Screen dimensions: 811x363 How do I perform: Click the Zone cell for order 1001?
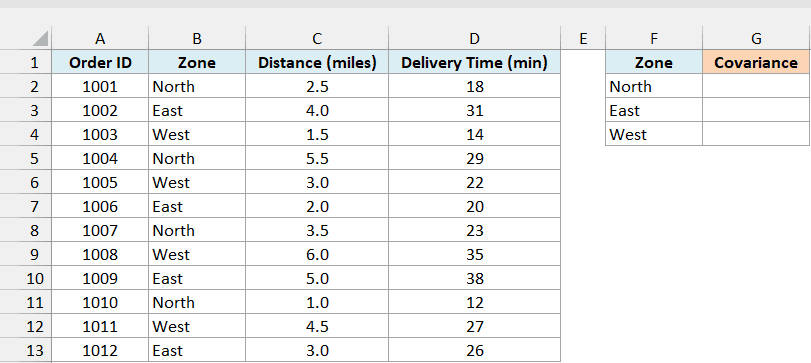(197, 86)
